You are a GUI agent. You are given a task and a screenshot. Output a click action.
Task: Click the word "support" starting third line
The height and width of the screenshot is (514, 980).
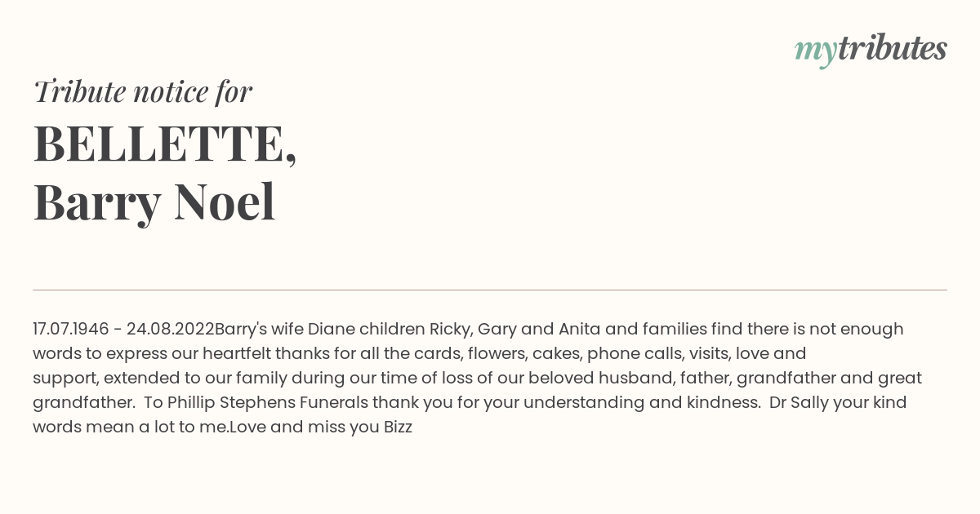tap(65, 379)
